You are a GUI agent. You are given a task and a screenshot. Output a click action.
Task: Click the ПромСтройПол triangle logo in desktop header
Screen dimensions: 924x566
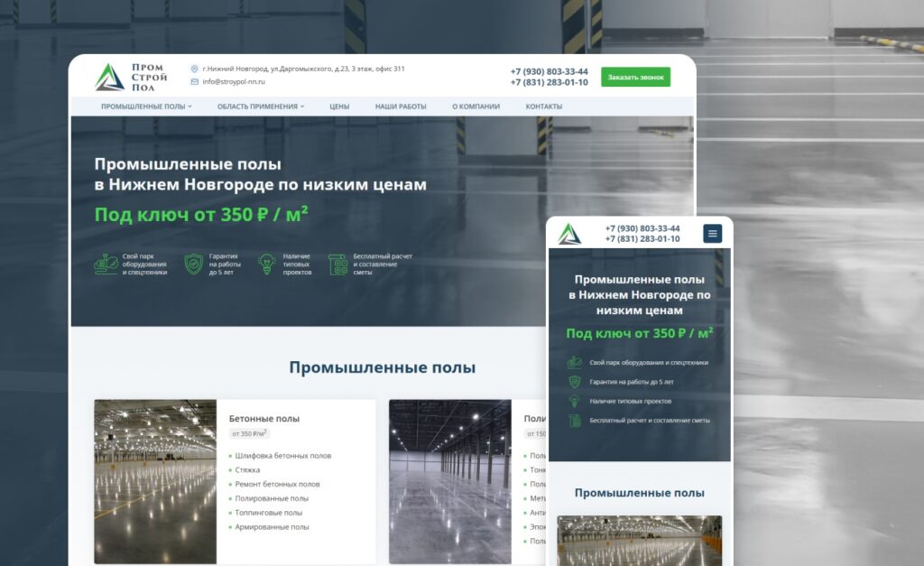[109, 78]
